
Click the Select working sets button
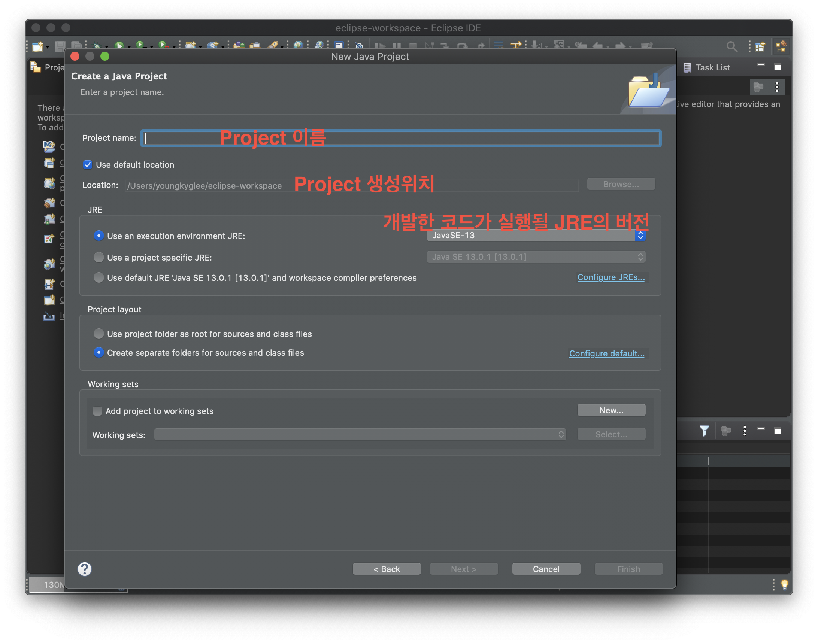[x=611, y=434]
